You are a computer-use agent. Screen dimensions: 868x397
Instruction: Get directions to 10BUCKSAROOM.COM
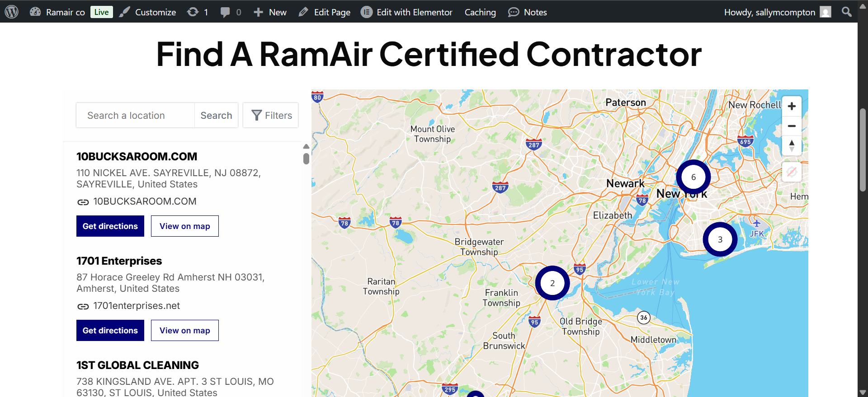(x=110, y=226)
